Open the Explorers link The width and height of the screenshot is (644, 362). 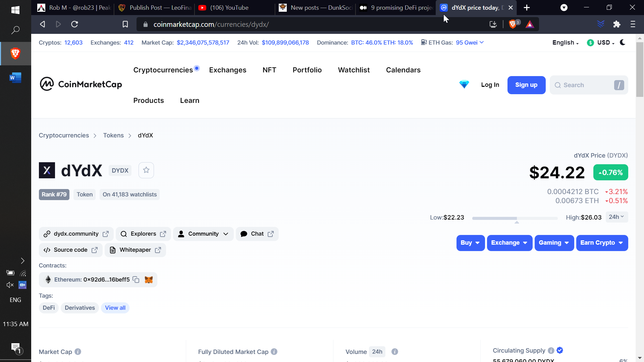coord(143,234)
